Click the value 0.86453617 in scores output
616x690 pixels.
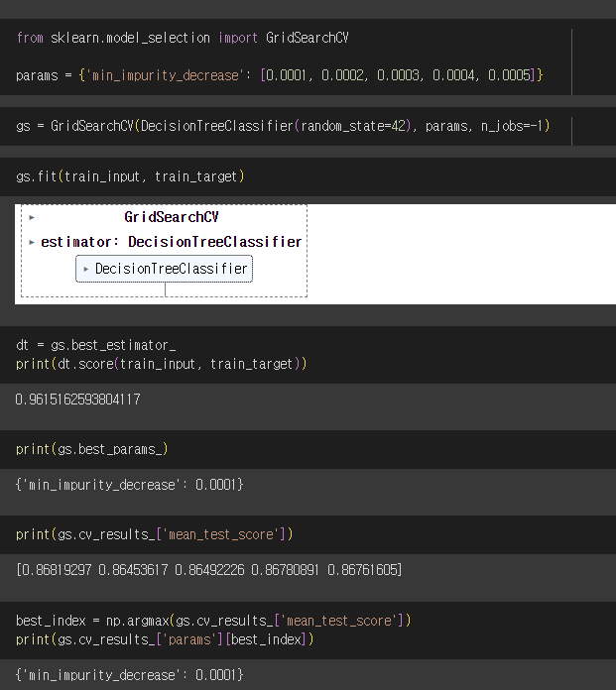[x=133, y=570]
